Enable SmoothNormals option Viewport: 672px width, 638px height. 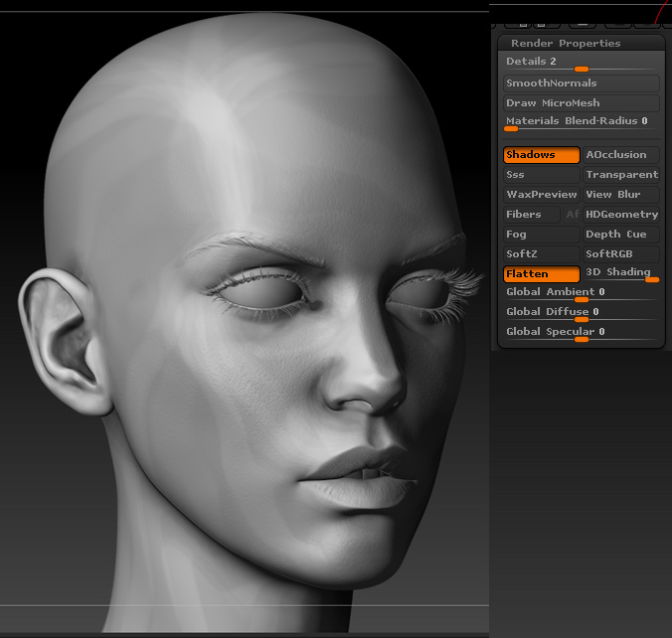[x=581, y=83]
